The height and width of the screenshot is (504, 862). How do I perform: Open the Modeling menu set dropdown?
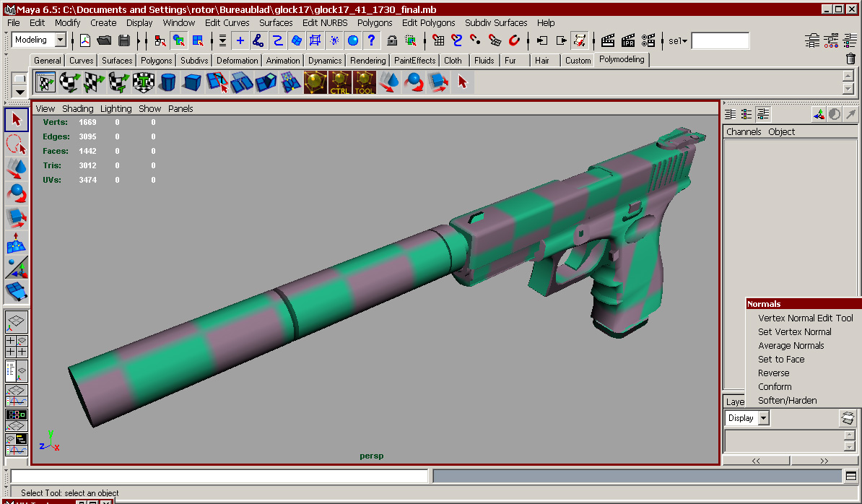60,40
